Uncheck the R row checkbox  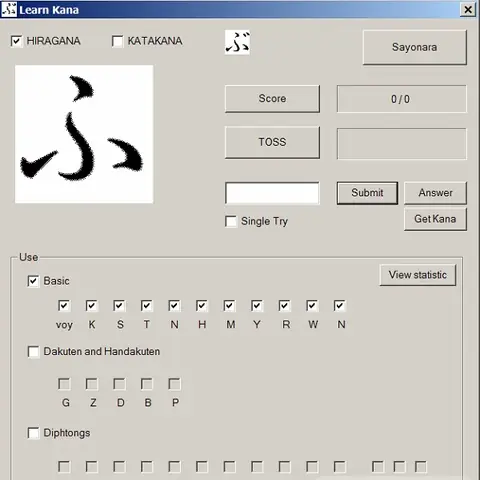click(x=284, y=306)
